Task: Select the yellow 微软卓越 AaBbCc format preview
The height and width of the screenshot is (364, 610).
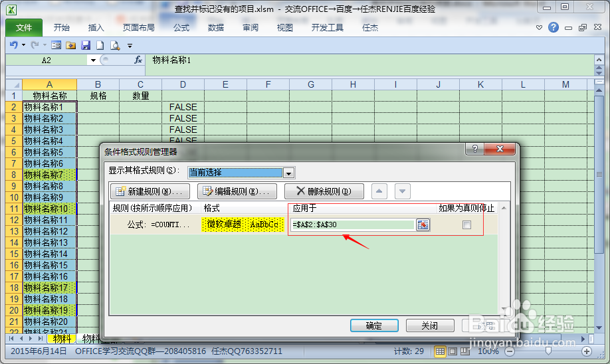Action: (243, 225)
